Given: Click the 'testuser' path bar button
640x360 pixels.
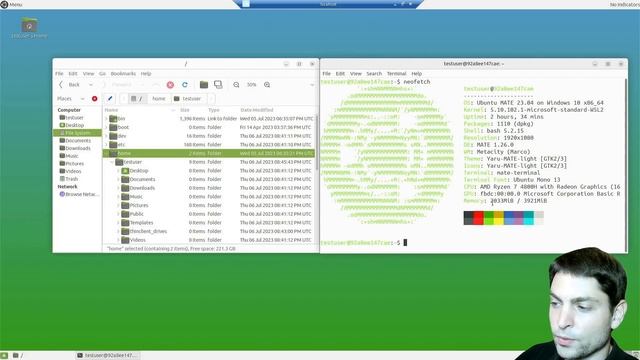Looking at the screenshot, I should pyautogui.click(x=188, y=98).
